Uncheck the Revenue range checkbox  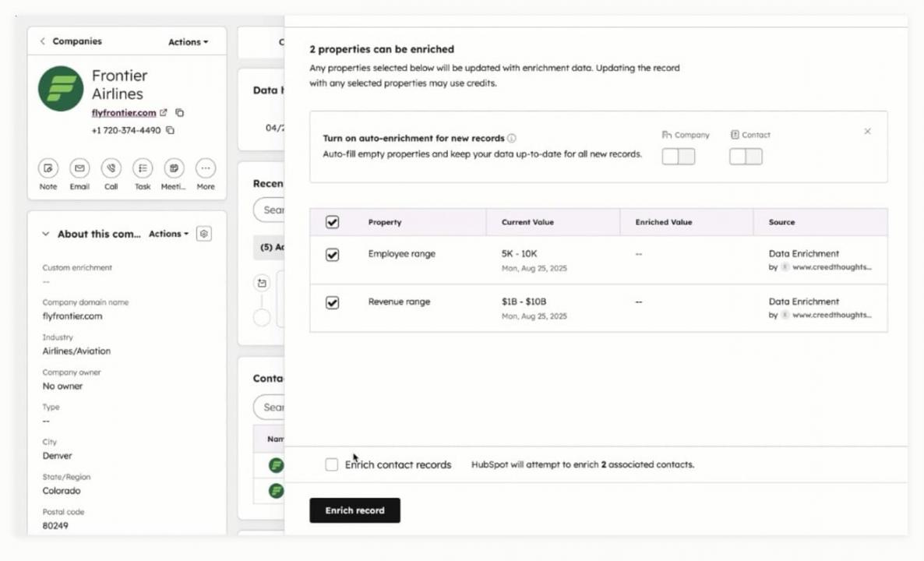point(333,302)
